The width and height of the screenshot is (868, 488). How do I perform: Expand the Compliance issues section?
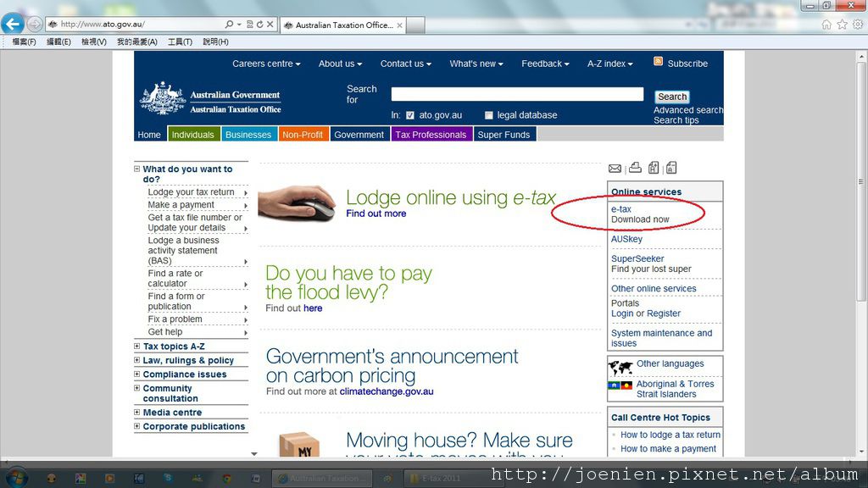point(136,374)
